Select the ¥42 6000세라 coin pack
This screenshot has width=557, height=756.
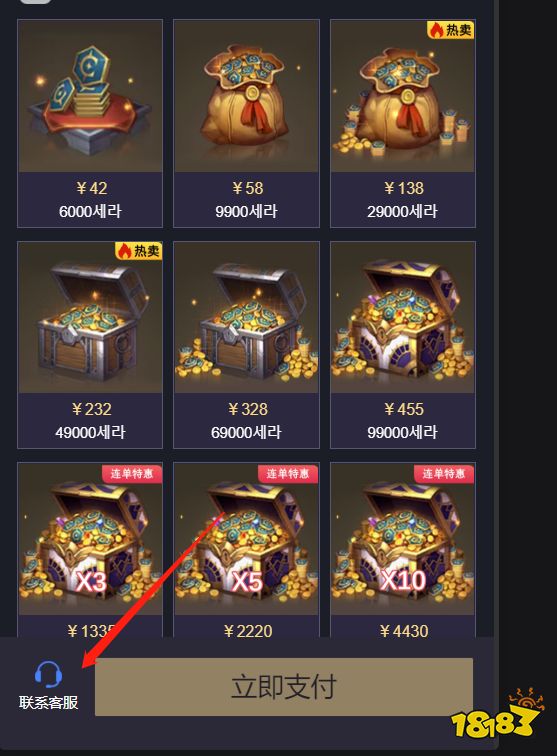coord(90,123)
